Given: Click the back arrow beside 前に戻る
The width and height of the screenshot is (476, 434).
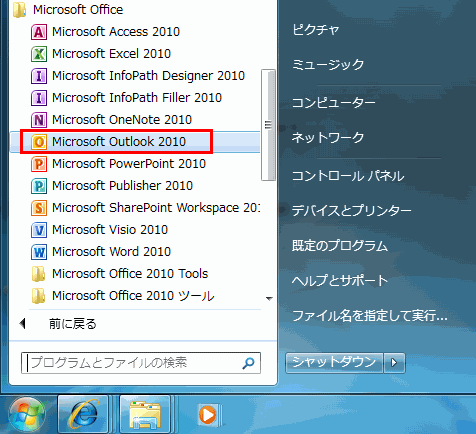Looking at the screenshot, I should 22,323.
